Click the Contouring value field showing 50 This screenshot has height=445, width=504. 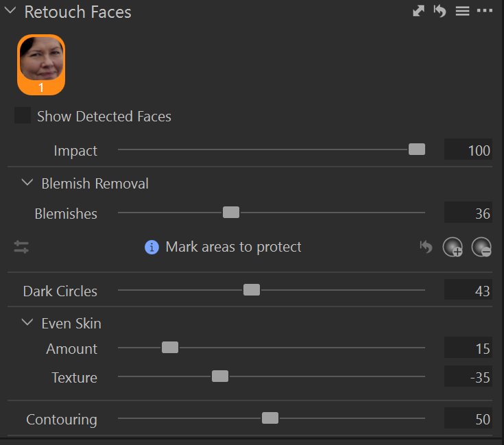pyautogui.click(x=468, y=419)
